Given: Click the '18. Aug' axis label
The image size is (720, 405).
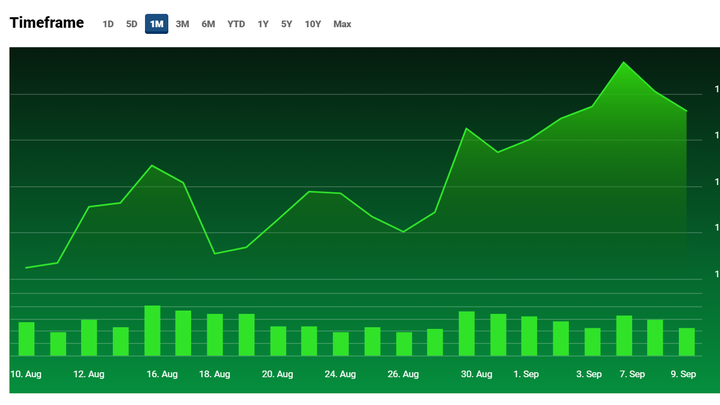Looking at the screenshot, I should pos(214,374).
